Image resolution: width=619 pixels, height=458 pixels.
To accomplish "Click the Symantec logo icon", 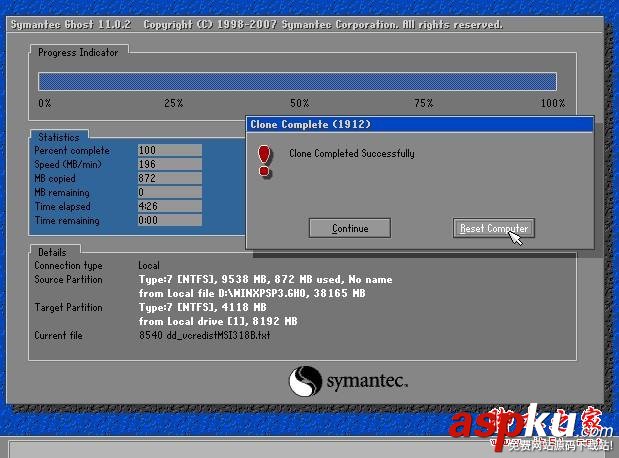I will point(305,381).
